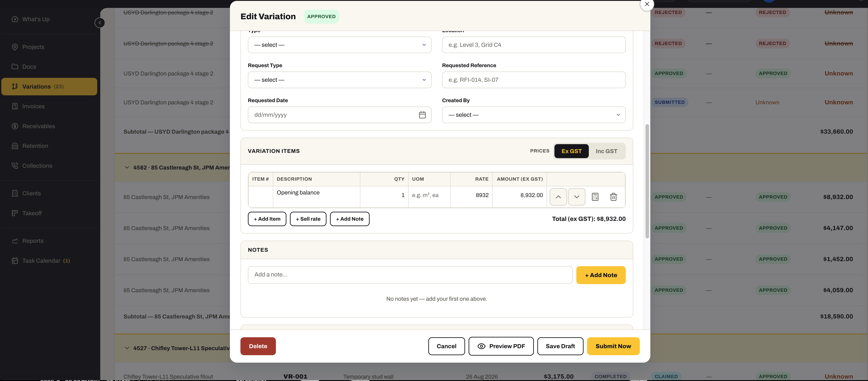Click the Add a note text field
The height and width of the screenshot is (381, 868).
[410, 275]
